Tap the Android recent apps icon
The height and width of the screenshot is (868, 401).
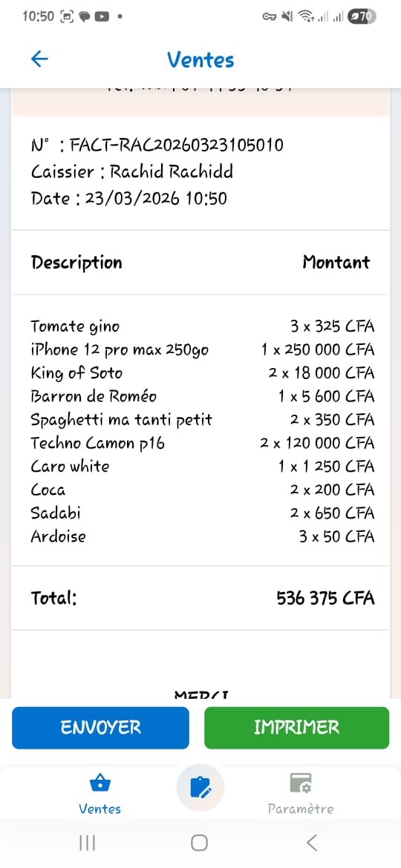87,843
